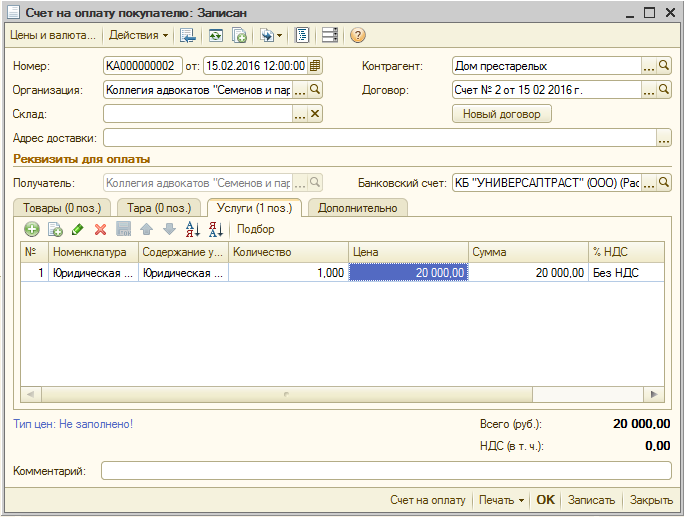This screenshot has width=684, height=517.
Task: Click the horizontal scrollbar left arrow
Action: [31, 394]
